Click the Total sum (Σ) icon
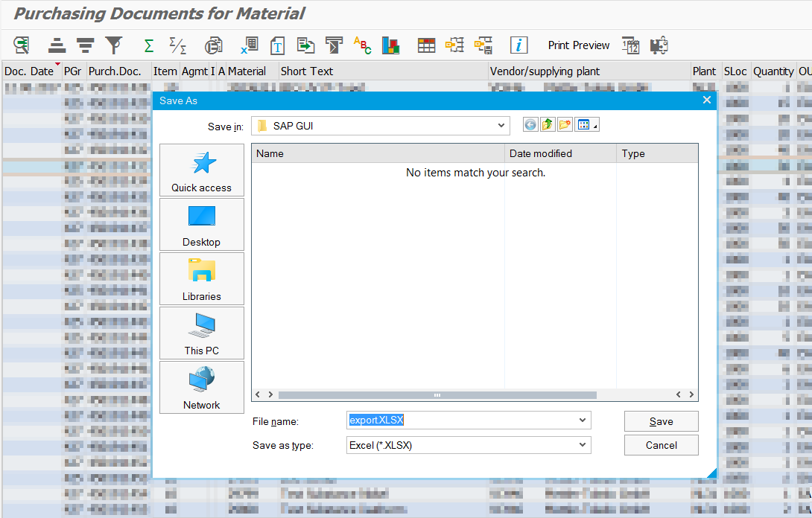This screenshot has height=518, width=812. (148, 45)
